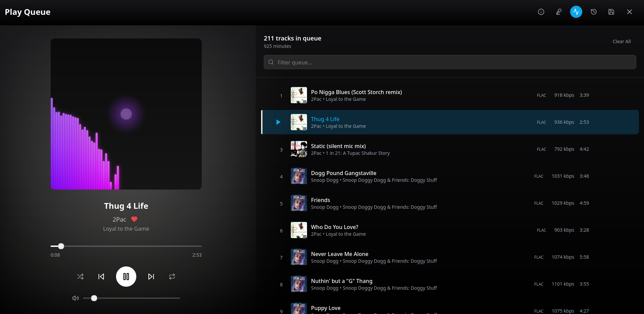Click the Clear All button
Screen dimensions: 644x314
[x=622, y=41]
